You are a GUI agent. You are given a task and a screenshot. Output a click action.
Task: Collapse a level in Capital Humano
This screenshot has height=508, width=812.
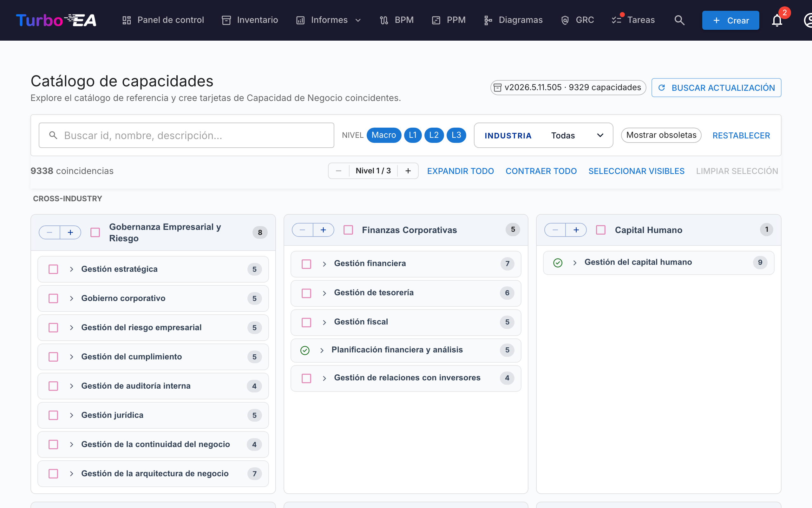(555, 230)
